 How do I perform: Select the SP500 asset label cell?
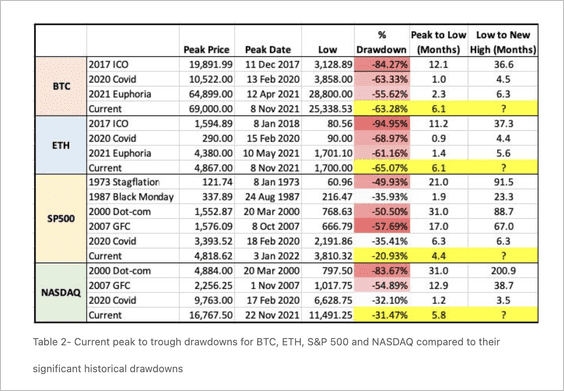[x=61, y=219]
